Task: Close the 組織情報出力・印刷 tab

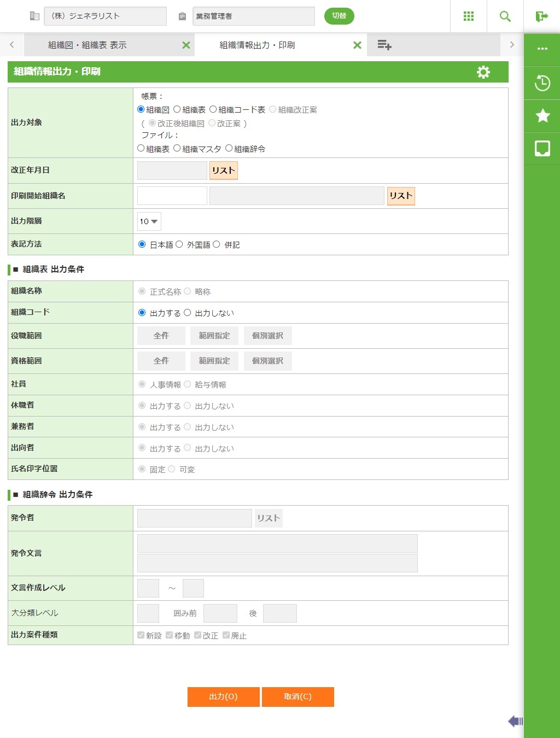Action: (357, 45)
